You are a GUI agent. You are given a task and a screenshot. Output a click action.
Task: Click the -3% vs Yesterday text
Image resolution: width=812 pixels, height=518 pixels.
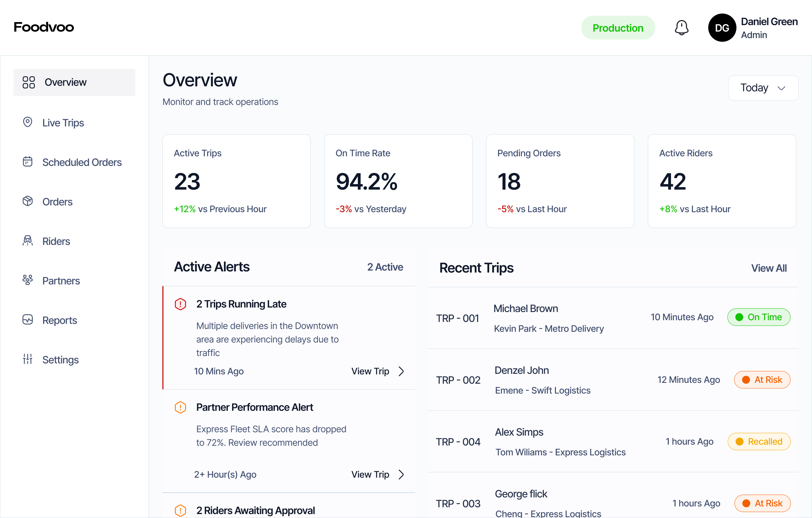click(x=371, y=209)
